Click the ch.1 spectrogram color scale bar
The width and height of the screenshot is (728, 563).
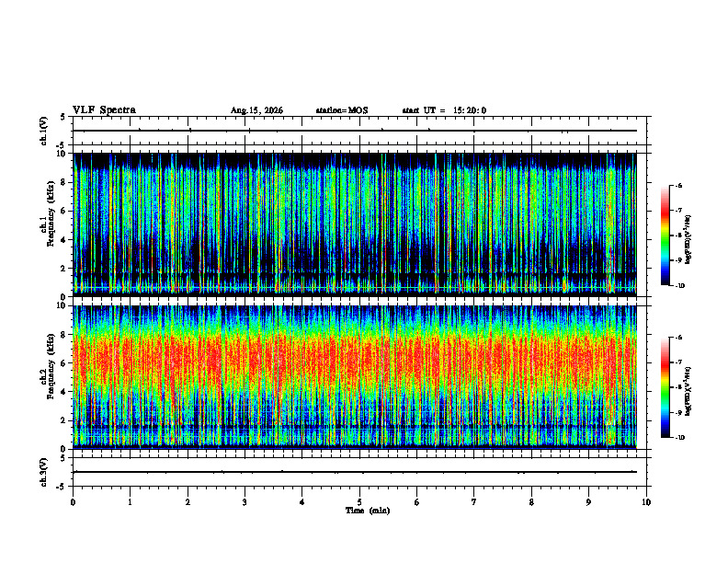[665, 236]
